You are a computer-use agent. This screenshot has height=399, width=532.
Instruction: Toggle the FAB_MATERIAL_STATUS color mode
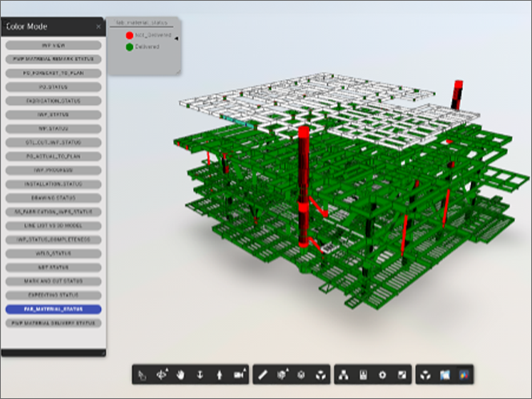53,308
